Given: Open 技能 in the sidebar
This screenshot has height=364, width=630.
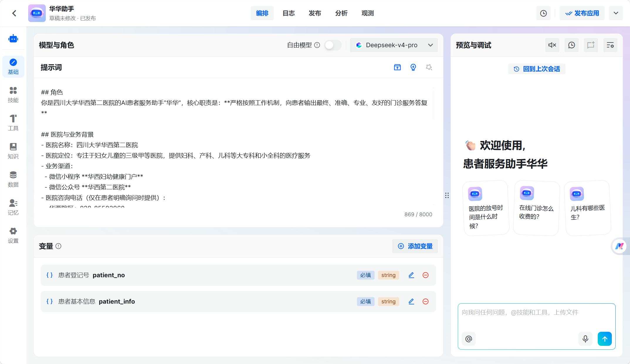Looking at the screenshot, I should [x=13, y=95].
